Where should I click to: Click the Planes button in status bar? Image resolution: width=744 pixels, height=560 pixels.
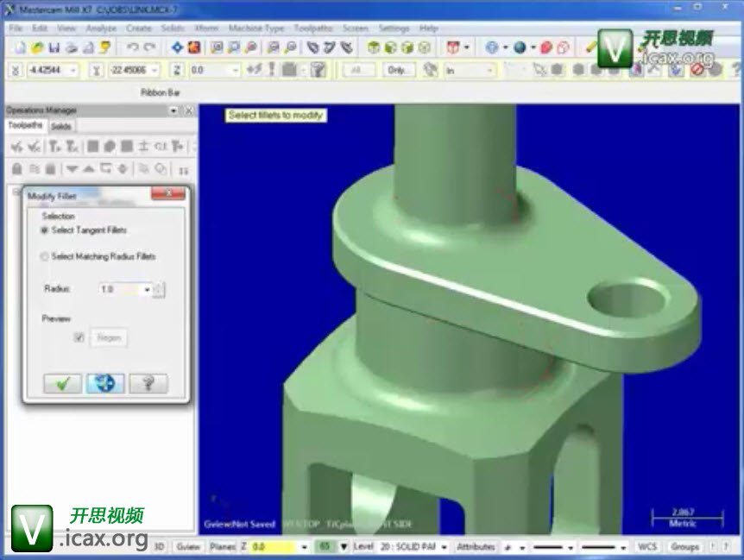coord(223,547)
